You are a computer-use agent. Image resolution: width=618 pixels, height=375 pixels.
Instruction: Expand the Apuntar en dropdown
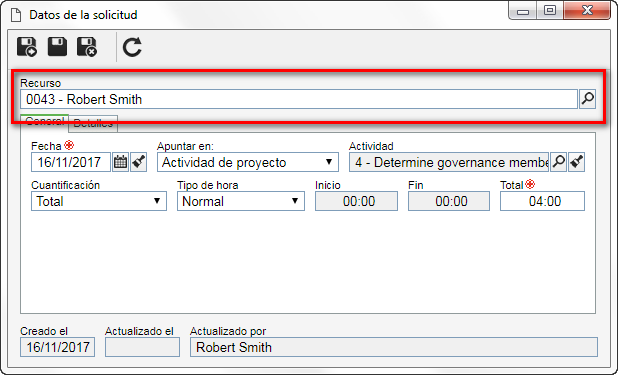329,162
